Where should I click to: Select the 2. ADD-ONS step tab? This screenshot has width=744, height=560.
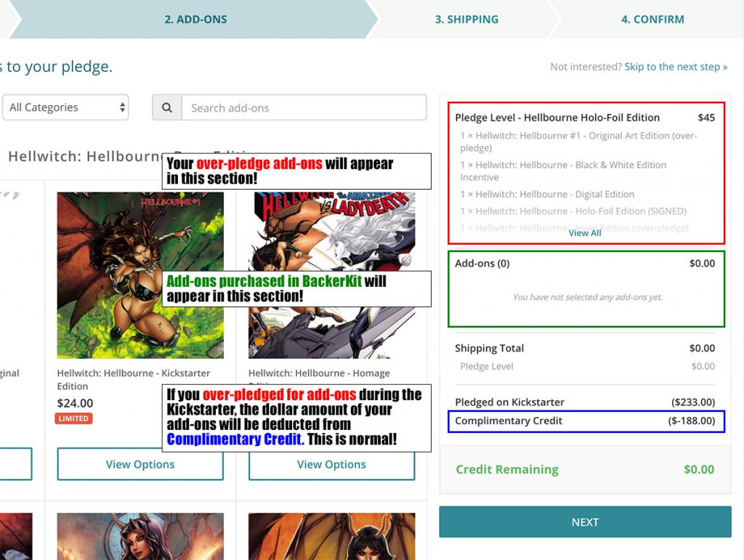[x=195, y=19]
